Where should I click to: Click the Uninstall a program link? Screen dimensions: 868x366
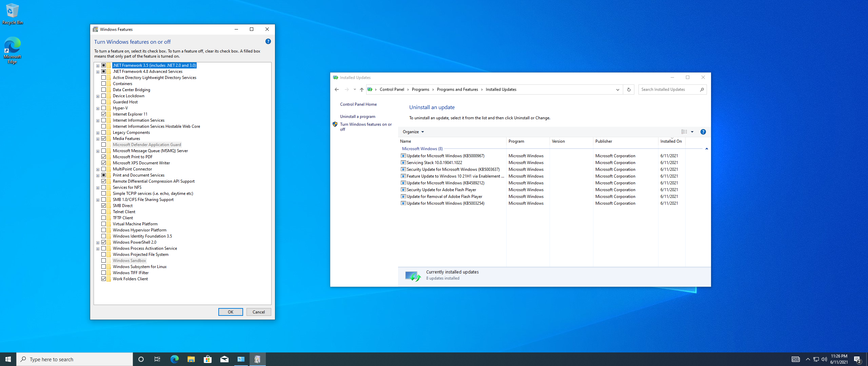click(x=357, y=116)
